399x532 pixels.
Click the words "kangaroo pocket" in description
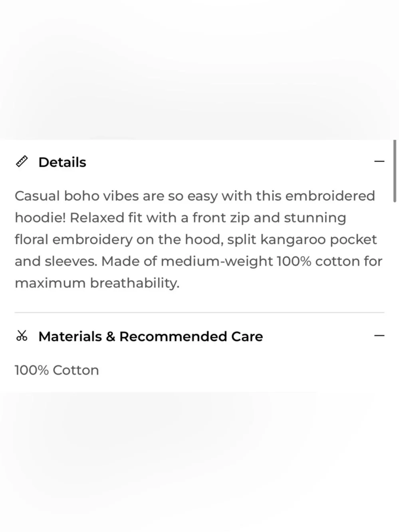318,239
